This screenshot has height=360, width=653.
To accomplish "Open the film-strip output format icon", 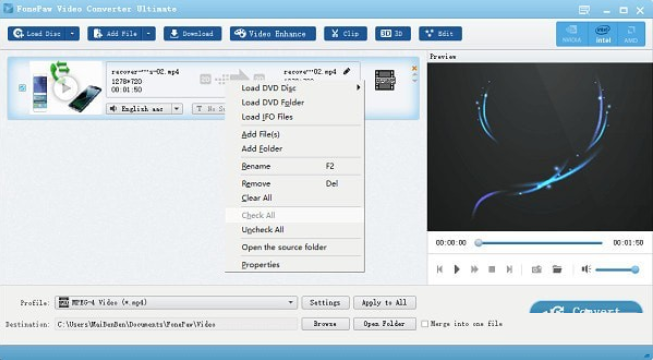I will [x=385, y=80].
